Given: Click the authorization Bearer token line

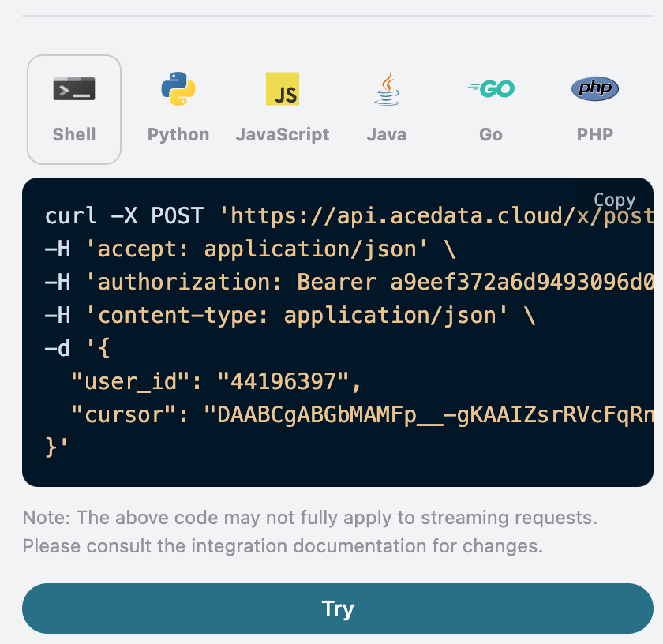Looking at the screenshot, I should click(x=347, y=283).
